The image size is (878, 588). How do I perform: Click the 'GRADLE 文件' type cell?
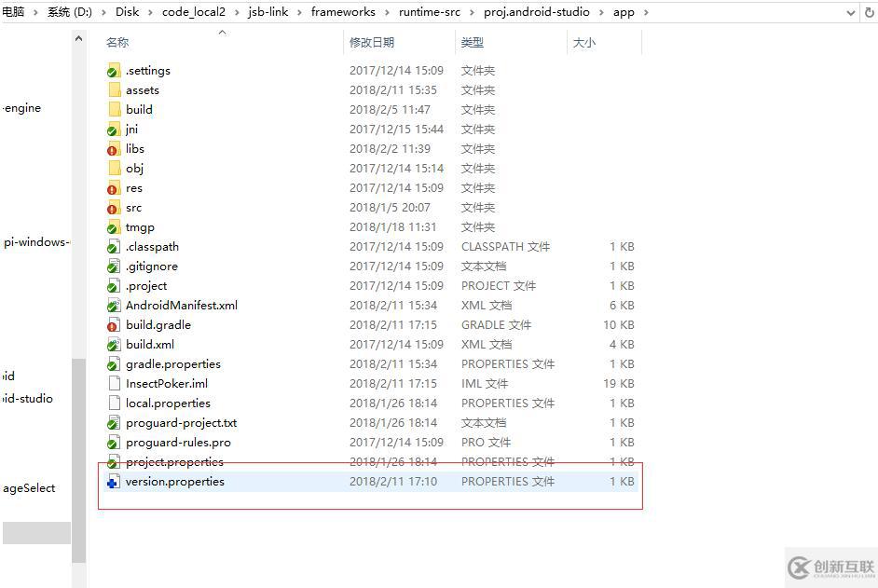pyautogui.click(x=496, y=325)
